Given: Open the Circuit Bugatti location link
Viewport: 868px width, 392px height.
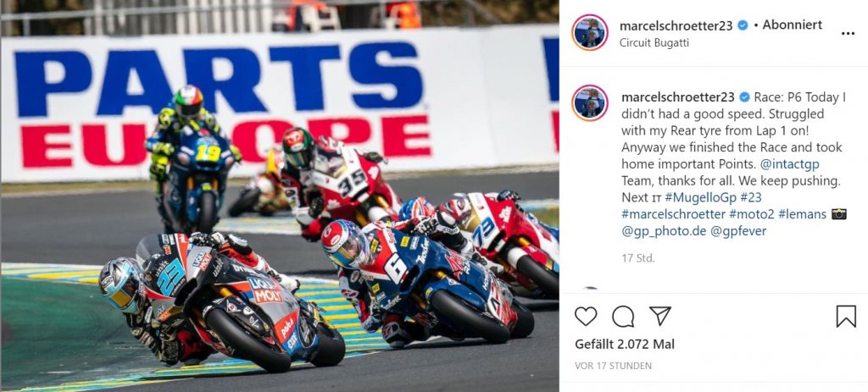Looking at the screenshot, I should coord(654,42).
